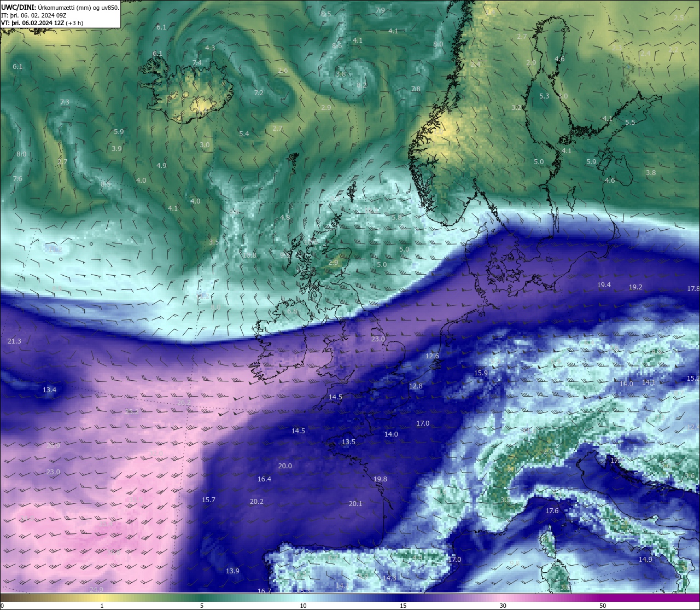This screenshot has height=610, width=700.
Task: Click the 4.3 value label
Action: 210,48
